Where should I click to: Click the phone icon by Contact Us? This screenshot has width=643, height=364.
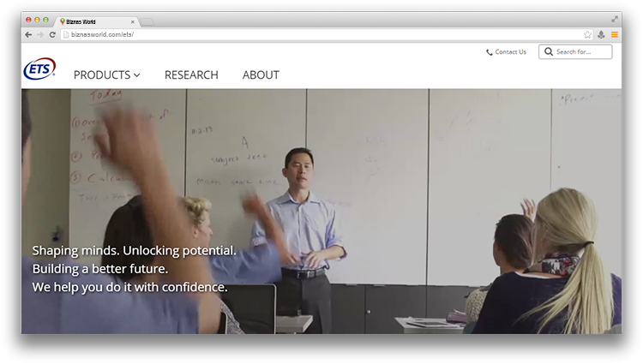click(x=490, y=52)
